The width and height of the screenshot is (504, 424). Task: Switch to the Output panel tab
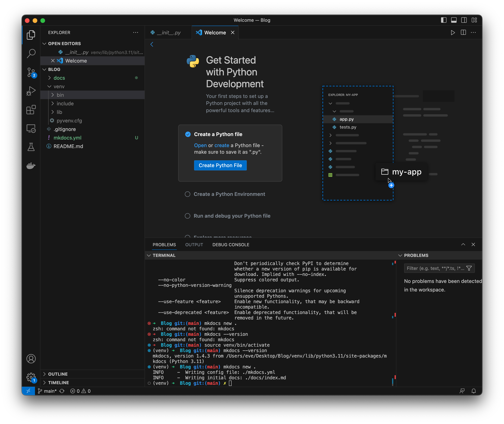(194, 244)
